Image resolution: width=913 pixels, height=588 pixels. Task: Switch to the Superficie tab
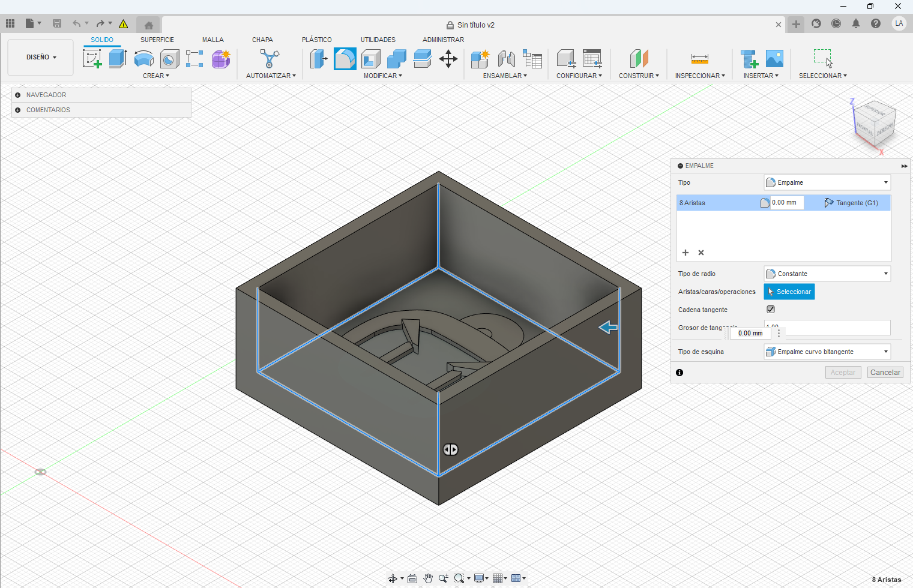pos(157,40)
